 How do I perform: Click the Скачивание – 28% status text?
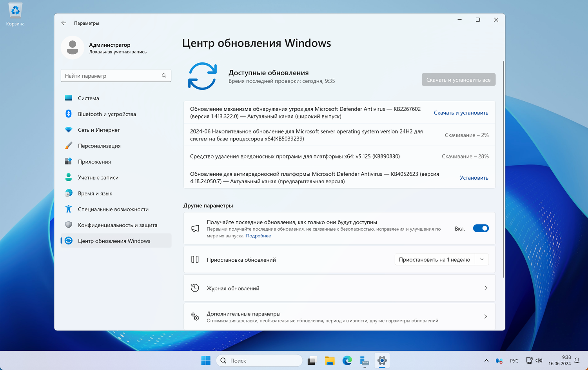coord(465,156)
